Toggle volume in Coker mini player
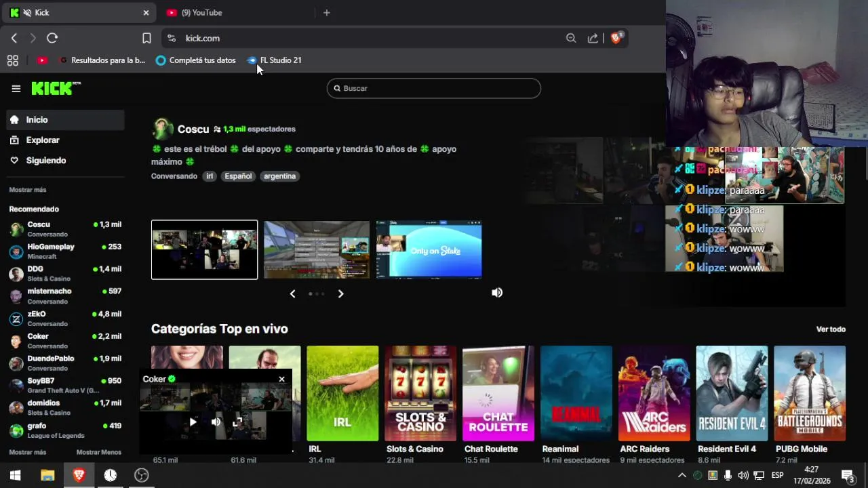This screenshot has width=868, height=488. pos(216,422)
